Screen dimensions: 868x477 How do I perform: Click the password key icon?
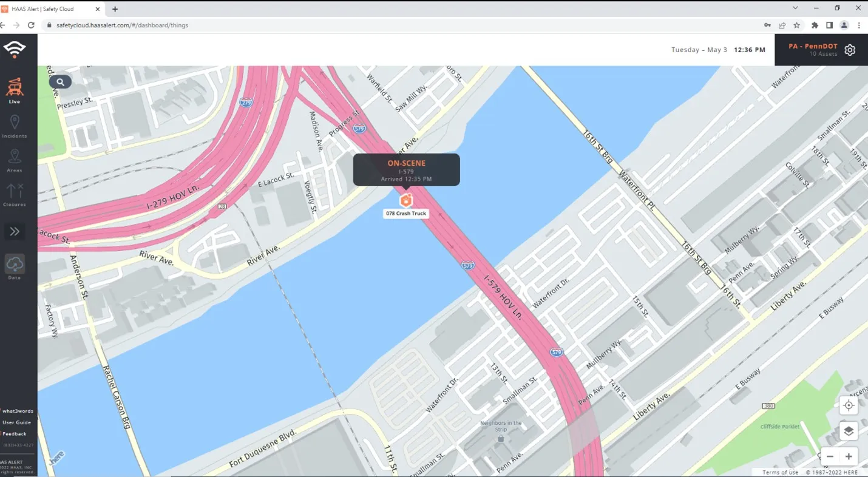click(x=768, y=25)
